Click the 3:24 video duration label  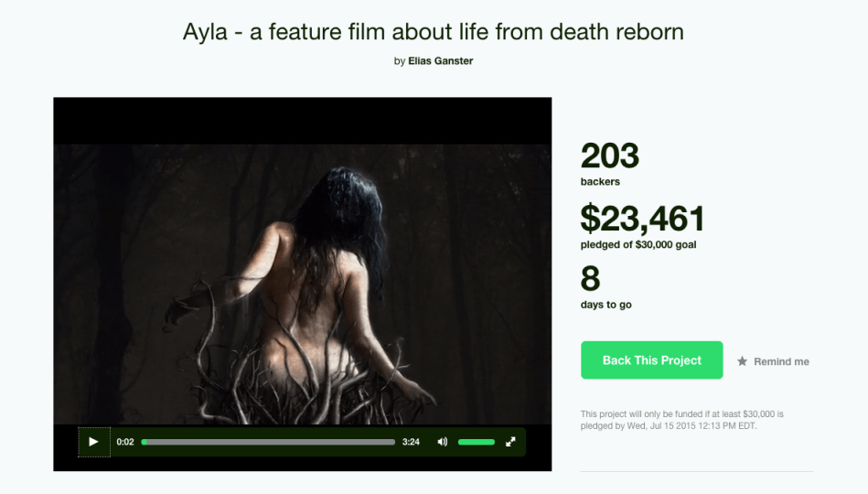[411, 442]
